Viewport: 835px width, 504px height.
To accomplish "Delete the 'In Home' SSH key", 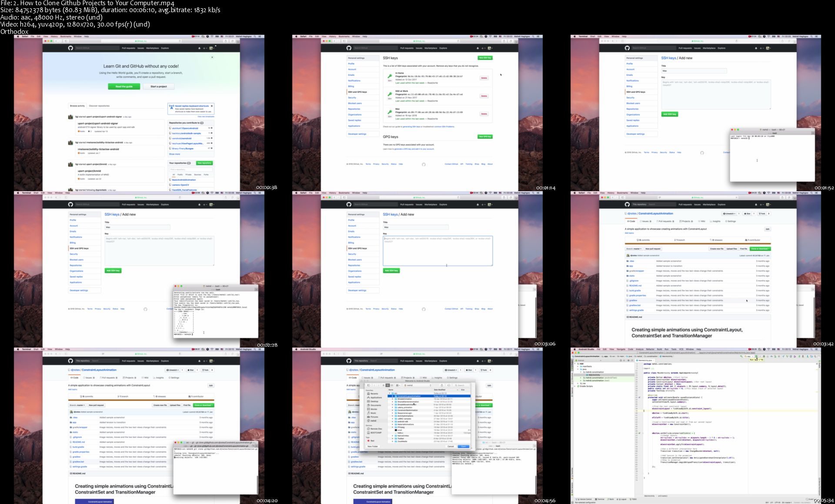I will click(484, 78).
